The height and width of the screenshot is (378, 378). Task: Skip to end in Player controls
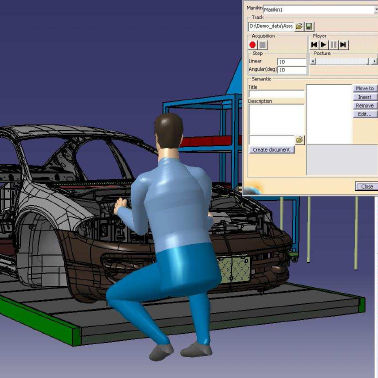coord(344,45)
